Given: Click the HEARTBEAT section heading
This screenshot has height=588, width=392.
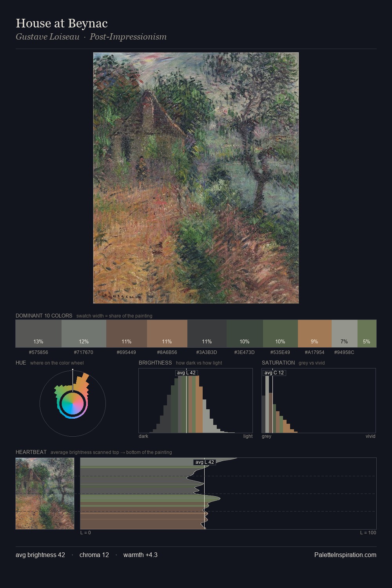Looking at the screenshot, I should tap(31, 452).
